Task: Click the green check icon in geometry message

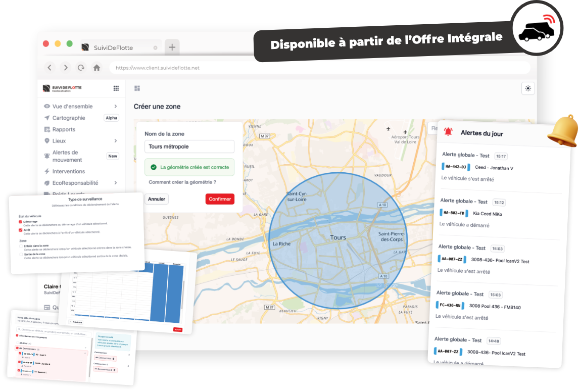Action: point(154,167)
